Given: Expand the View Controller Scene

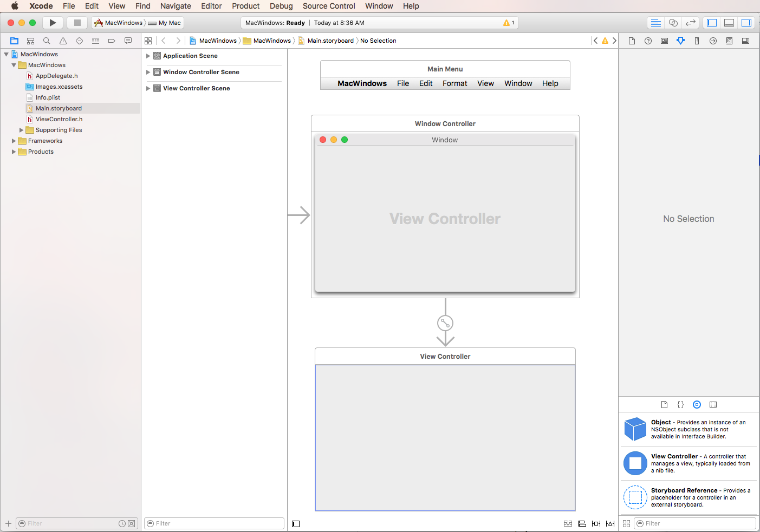Looking at the screenshot, I should 148,88.
